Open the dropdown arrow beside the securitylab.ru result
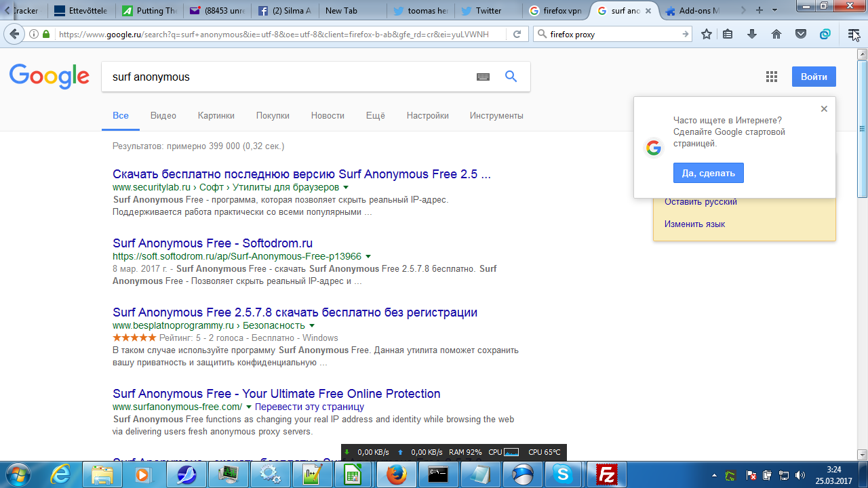 [346, 187]
